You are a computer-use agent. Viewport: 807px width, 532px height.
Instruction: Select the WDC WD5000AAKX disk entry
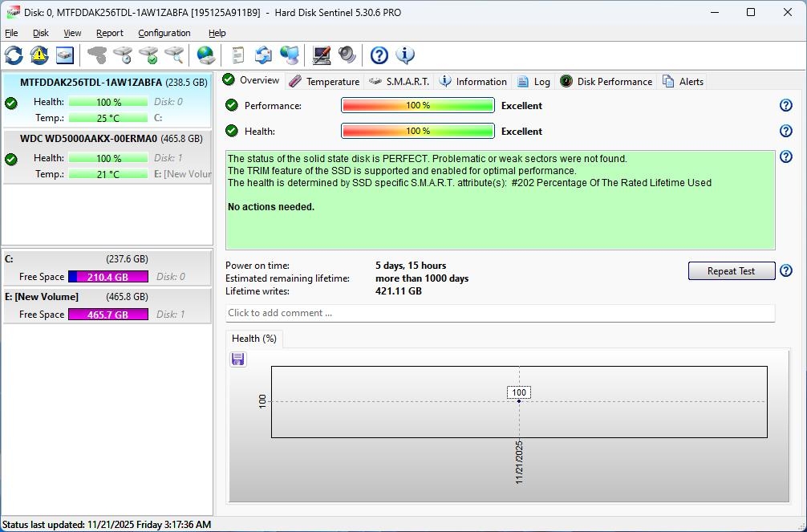coord(88,138)
